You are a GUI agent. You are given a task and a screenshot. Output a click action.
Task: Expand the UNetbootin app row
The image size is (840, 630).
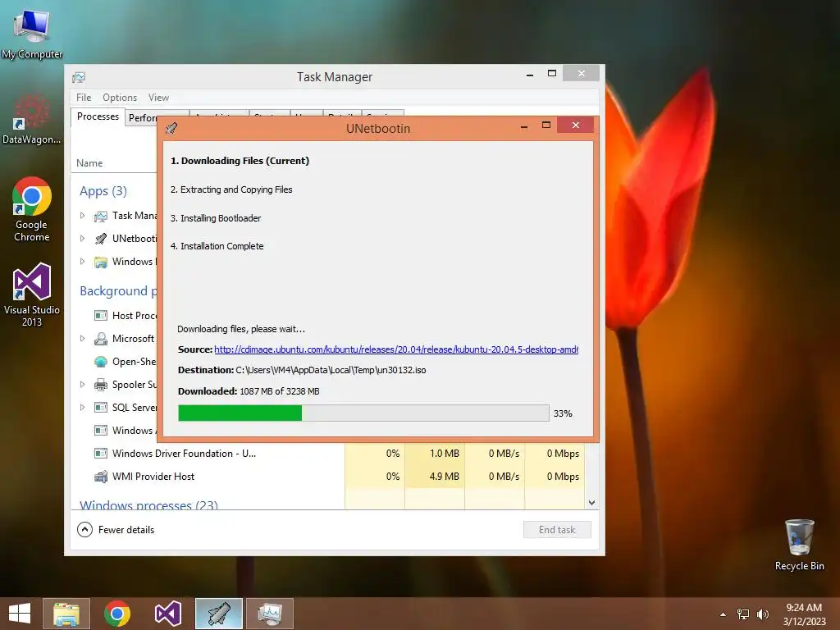coord(83,239)
